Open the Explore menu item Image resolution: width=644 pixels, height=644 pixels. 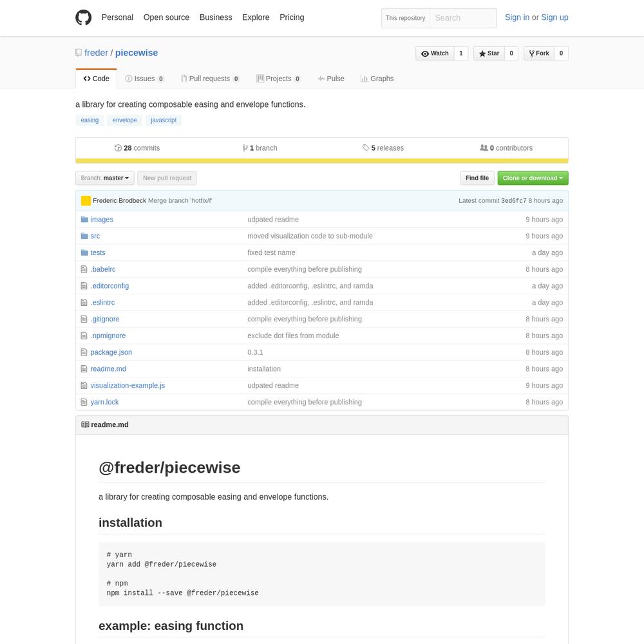click(256, 17)
